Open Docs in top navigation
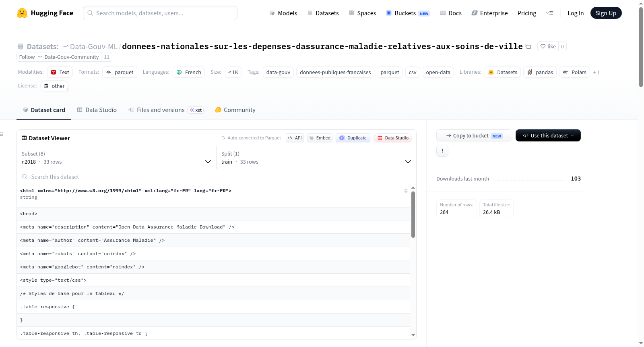The image size is (644, 347). pos(451,13)
